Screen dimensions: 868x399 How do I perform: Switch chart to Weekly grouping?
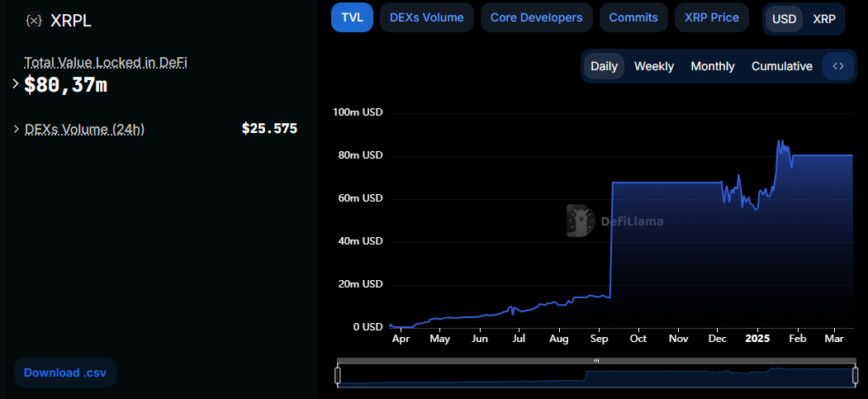[654, 66]
